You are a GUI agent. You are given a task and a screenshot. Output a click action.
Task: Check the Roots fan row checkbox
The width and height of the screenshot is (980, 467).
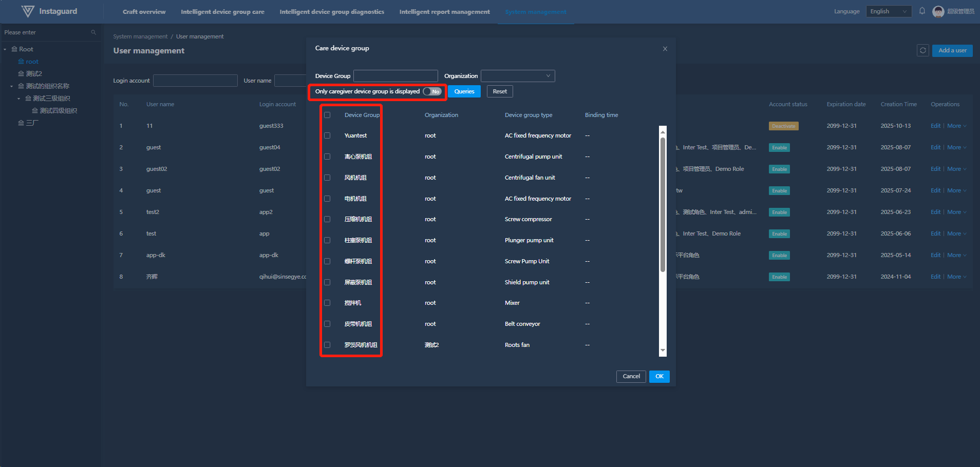[327, 345]
